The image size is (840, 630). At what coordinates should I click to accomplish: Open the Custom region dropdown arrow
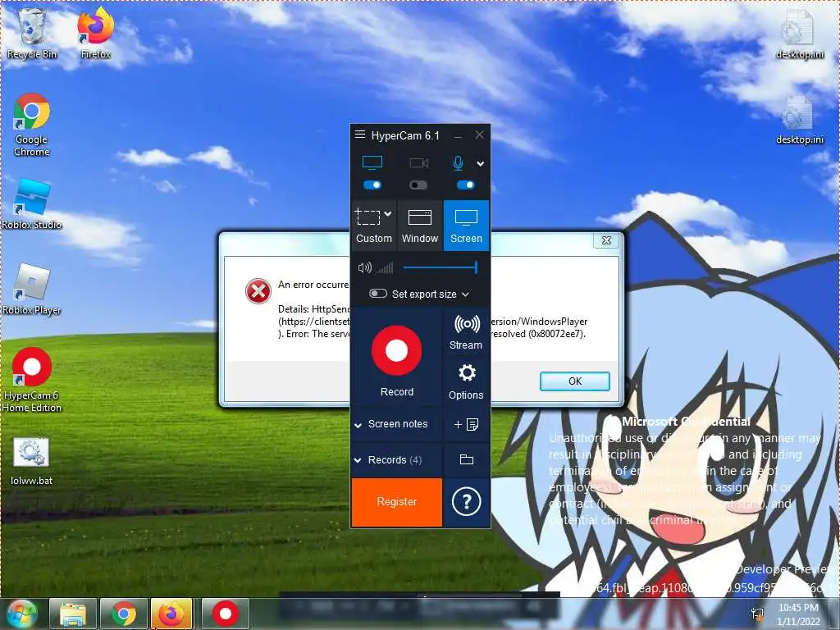pyautogui.click(x=388, y=214)
